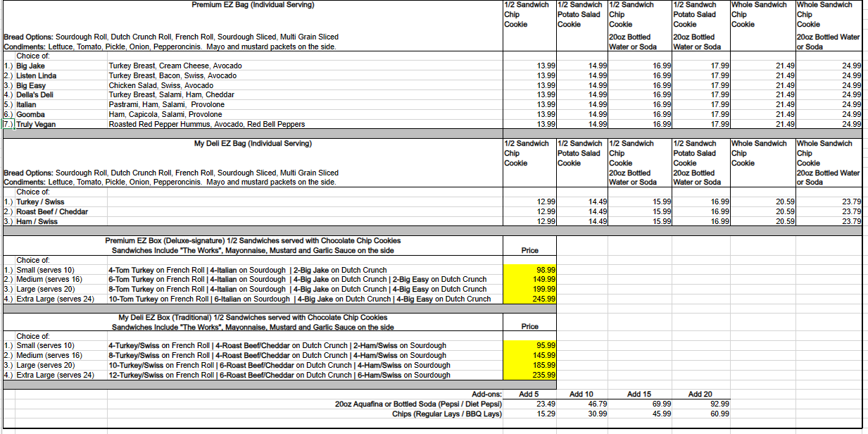
Task: Select the "Turkey / Swiss" choice cell
Action: [x=40, y=201]
